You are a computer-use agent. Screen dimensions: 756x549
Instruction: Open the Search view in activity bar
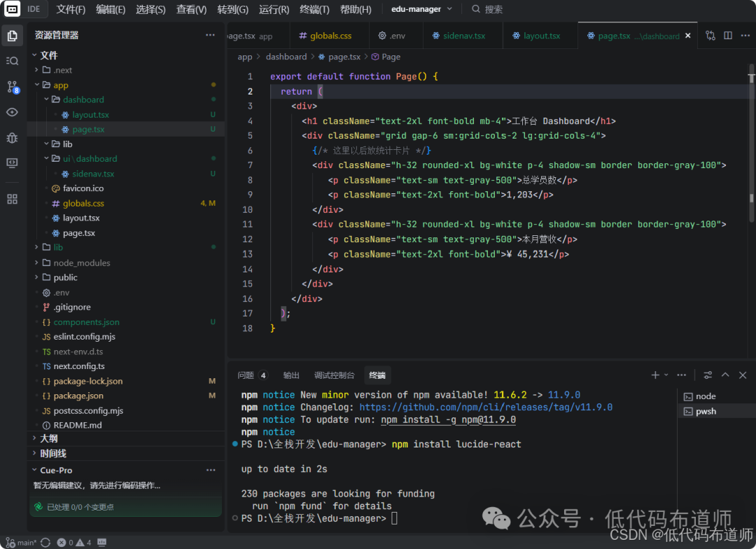coord(12,61)
